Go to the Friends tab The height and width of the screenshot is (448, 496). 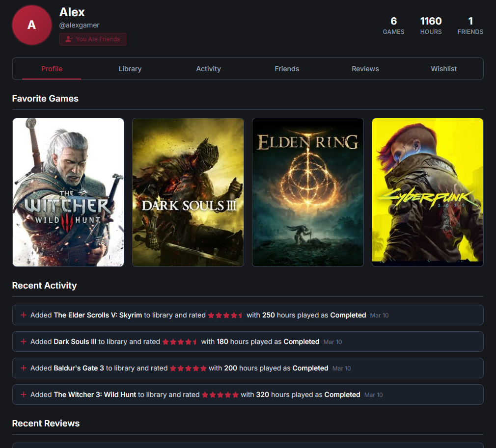click(x=287, y=69)
